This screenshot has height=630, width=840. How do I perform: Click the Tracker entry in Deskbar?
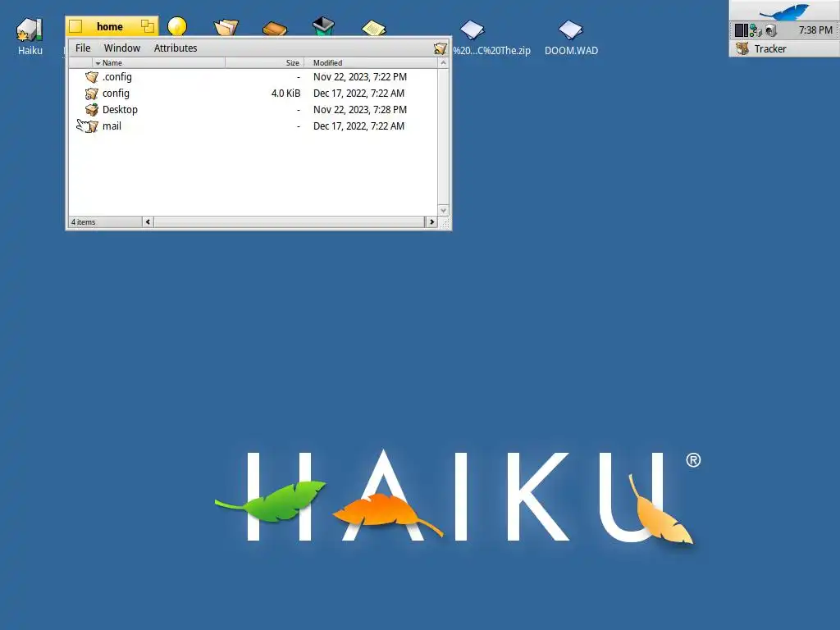pos(784,48)
